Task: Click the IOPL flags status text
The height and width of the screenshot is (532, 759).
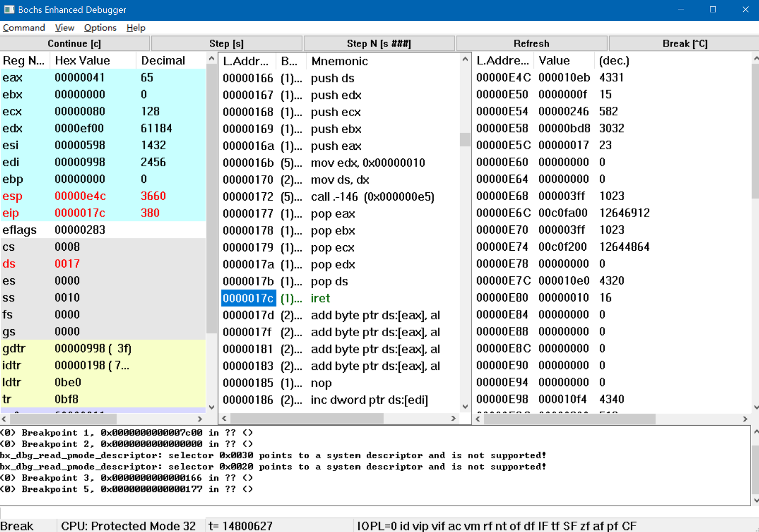Action: (497, 526)
